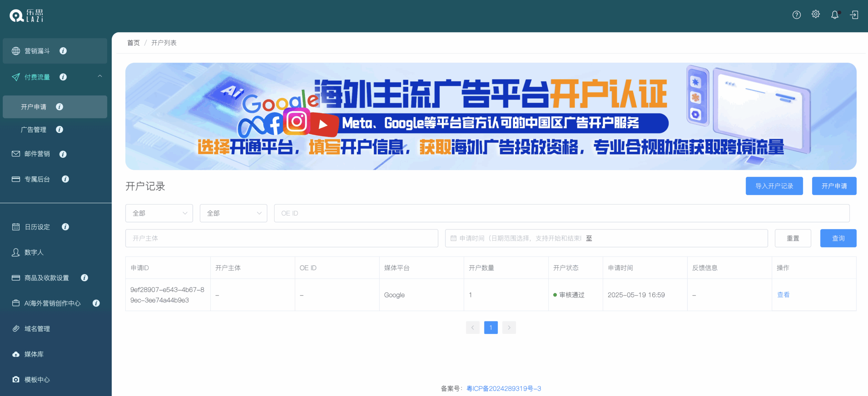Click the paperclip icon for 域名管理
This screenshot has width=868, height=396.
[16, 328]
